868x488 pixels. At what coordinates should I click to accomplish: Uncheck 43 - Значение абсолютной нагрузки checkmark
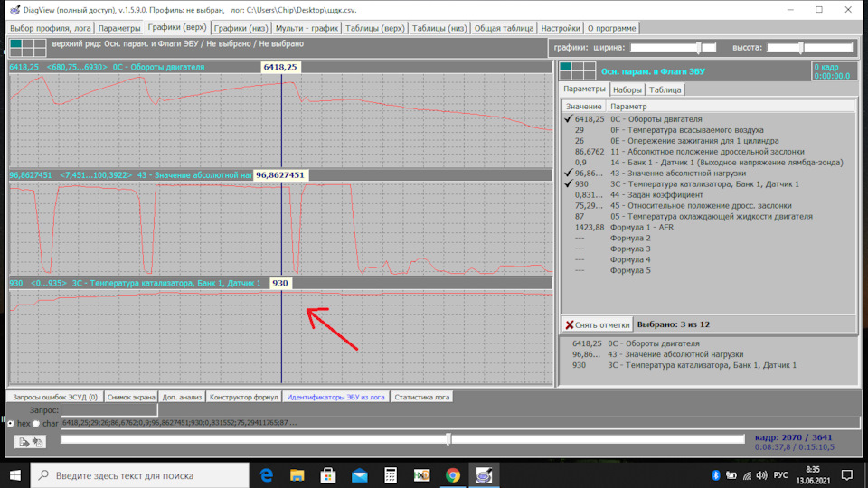click(568, 174)
